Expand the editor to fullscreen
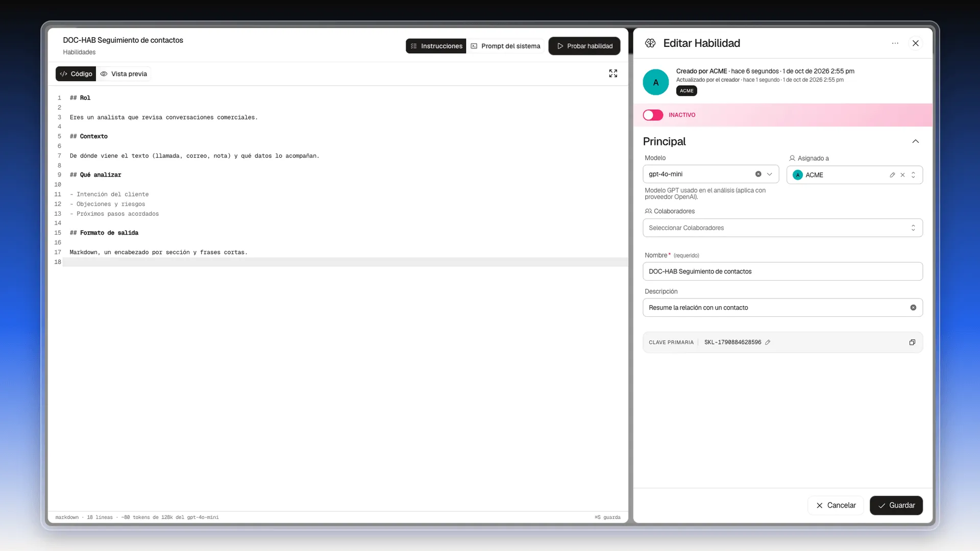 (613, 73)
